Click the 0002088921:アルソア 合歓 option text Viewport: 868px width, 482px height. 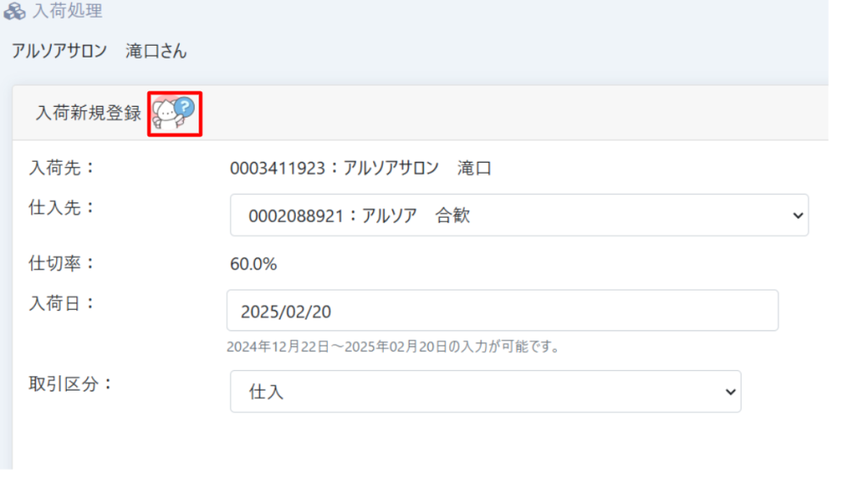click(359, 216)
